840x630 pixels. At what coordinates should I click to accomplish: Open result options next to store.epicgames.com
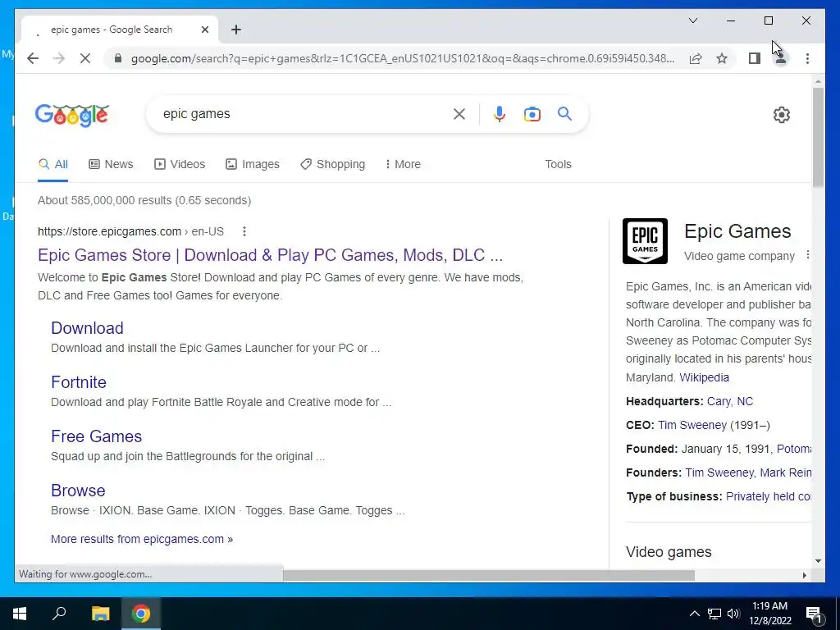244,231
